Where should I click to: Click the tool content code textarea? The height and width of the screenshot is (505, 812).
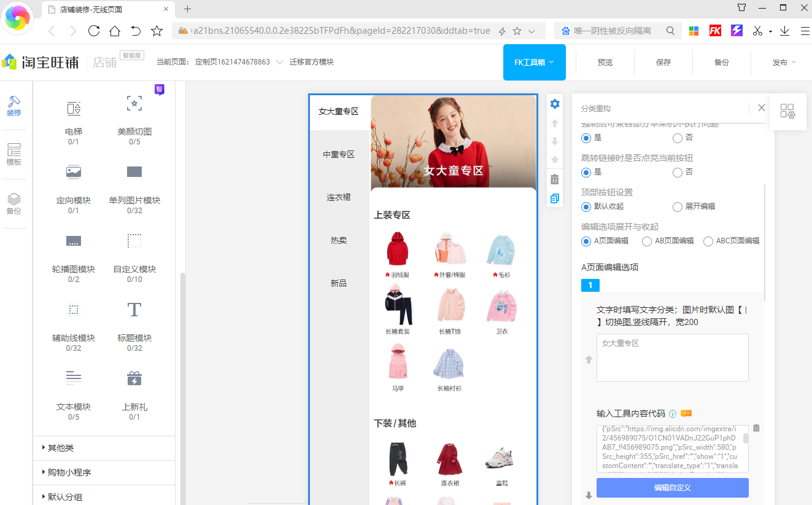tap(672, 448)
